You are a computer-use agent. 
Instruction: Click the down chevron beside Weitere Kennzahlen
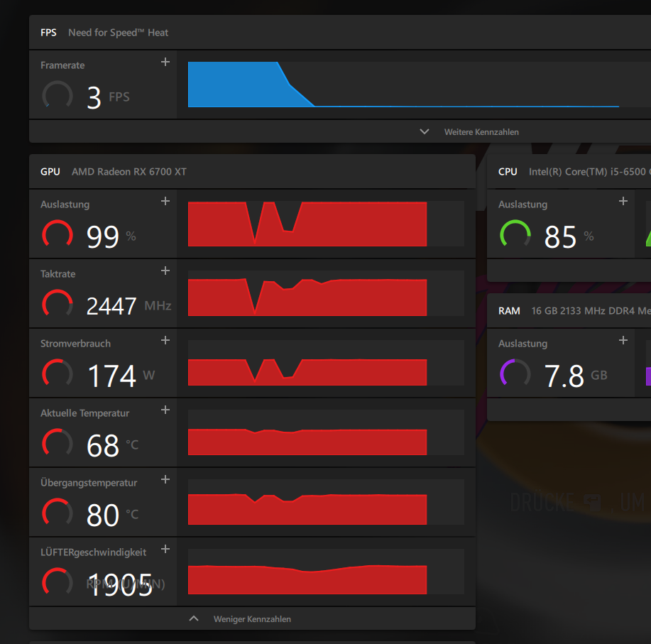[x=425, y=131]
